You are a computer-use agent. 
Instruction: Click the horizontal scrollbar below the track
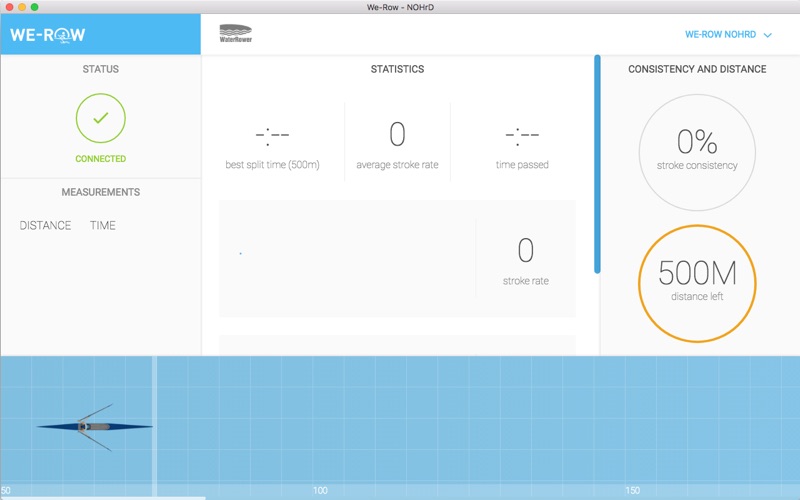(x=103, y=498)
